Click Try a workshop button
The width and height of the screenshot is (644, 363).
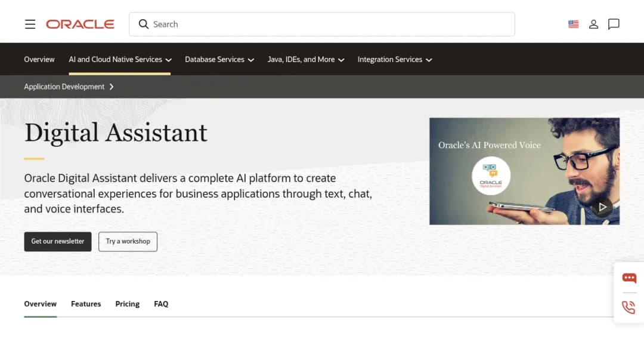[x=128, y=242]
